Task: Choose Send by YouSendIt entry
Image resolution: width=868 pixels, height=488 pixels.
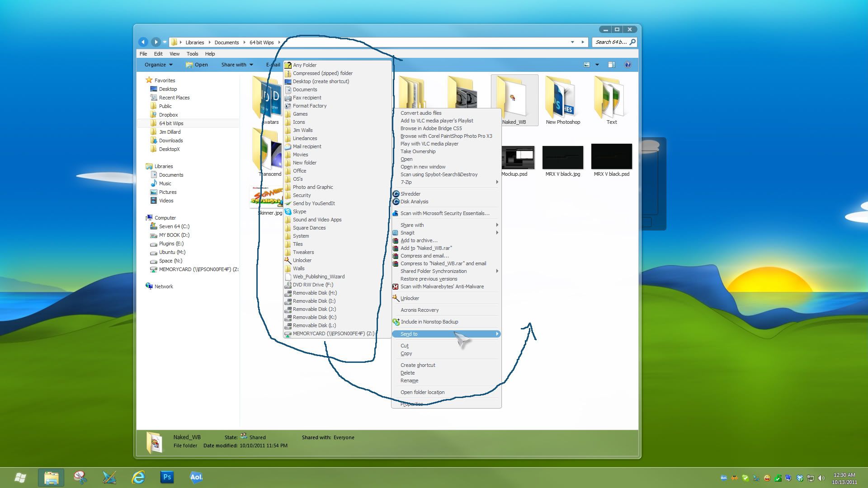Action: click(x=314, y=203)
